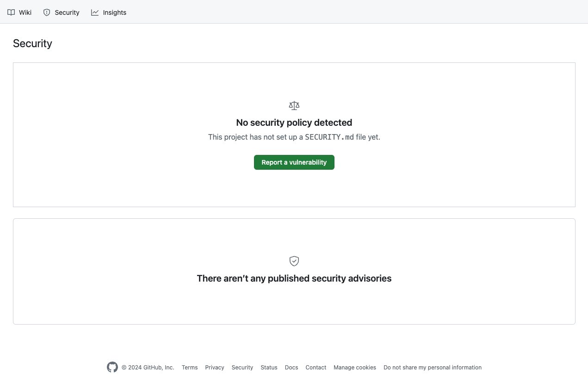
Task: Click Report a vulnerability button
Action: pos(294,162)
